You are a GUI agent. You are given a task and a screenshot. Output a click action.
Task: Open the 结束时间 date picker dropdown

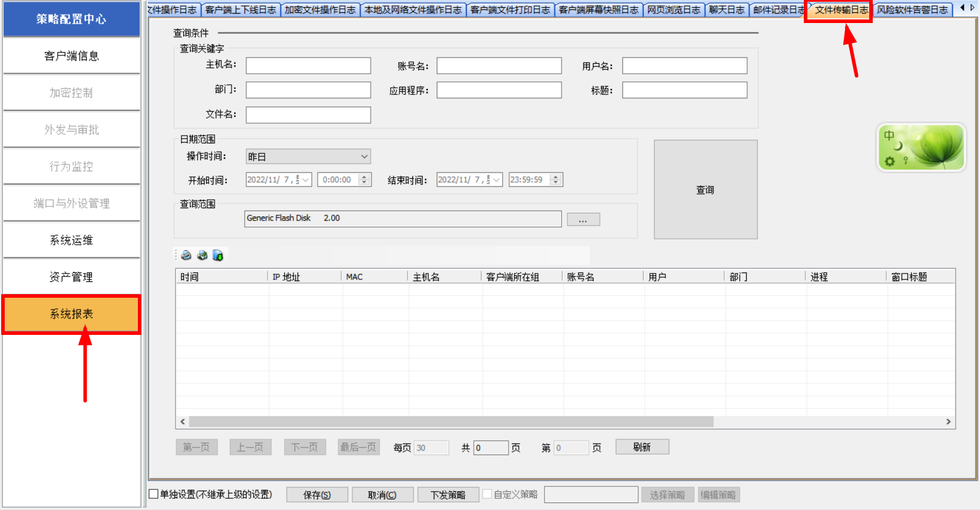tap(496, 180)
